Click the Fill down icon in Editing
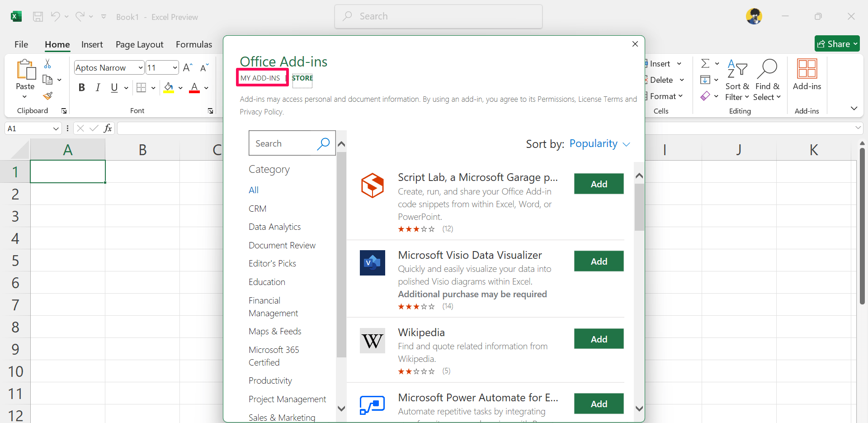Viewport: 868px width, 423px height. [705, 80]
